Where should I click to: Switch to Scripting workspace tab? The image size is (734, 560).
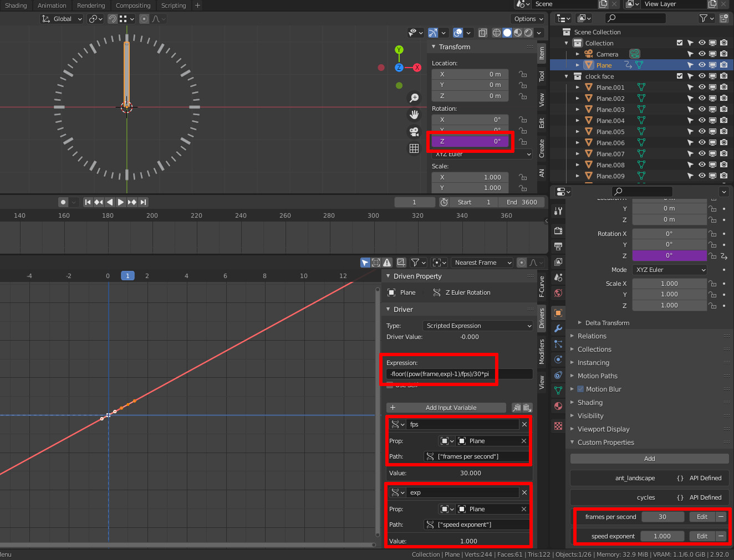(174, 6)
